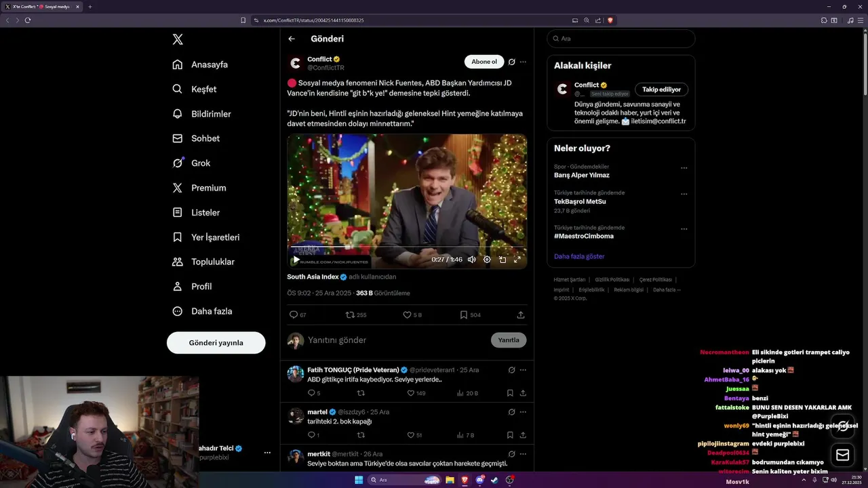Click the Abone ol button
The image size is (868, 488).
tap(484, 62)
